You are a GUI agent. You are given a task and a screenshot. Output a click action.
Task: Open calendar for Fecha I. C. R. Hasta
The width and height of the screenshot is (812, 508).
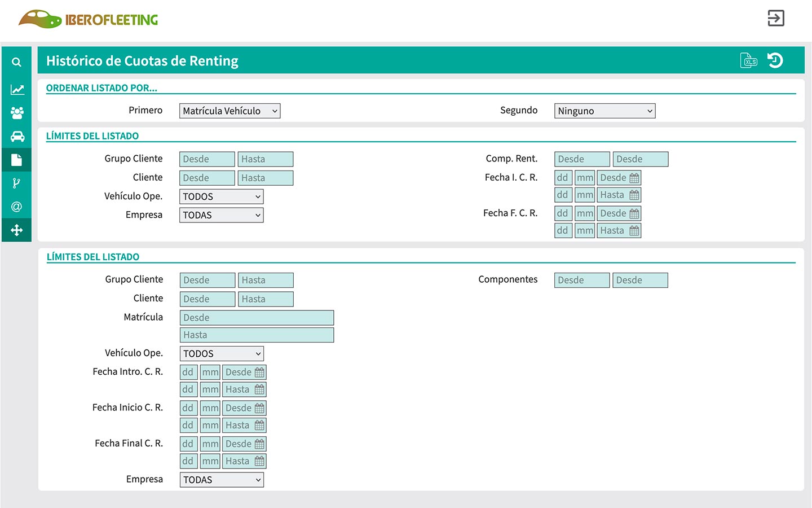pos(634,195)
